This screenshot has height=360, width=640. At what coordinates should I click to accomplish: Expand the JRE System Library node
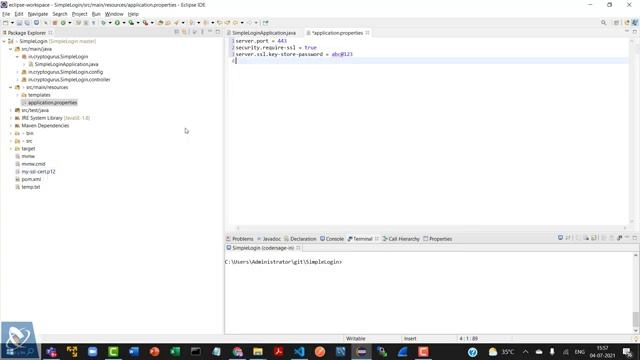(x=11, y=118)
